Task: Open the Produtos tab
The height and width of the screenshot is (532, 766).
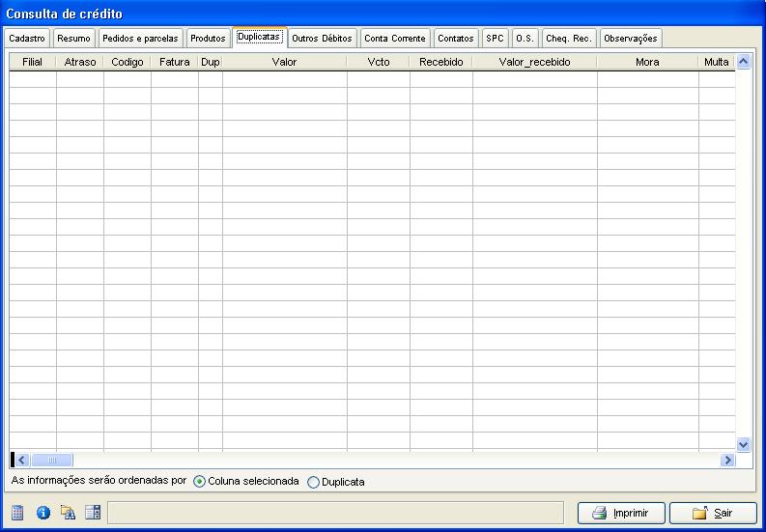Action: pos(208,38)
